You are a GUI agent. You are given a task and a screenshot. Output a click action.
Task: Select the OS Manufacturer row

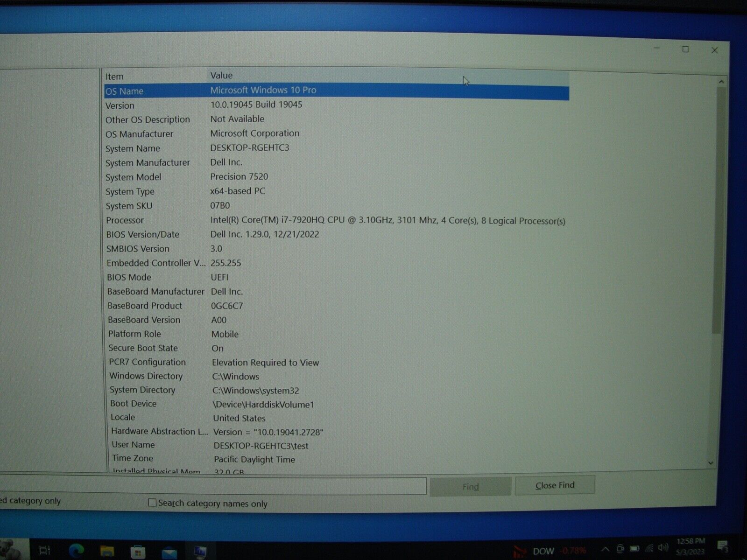336,134
